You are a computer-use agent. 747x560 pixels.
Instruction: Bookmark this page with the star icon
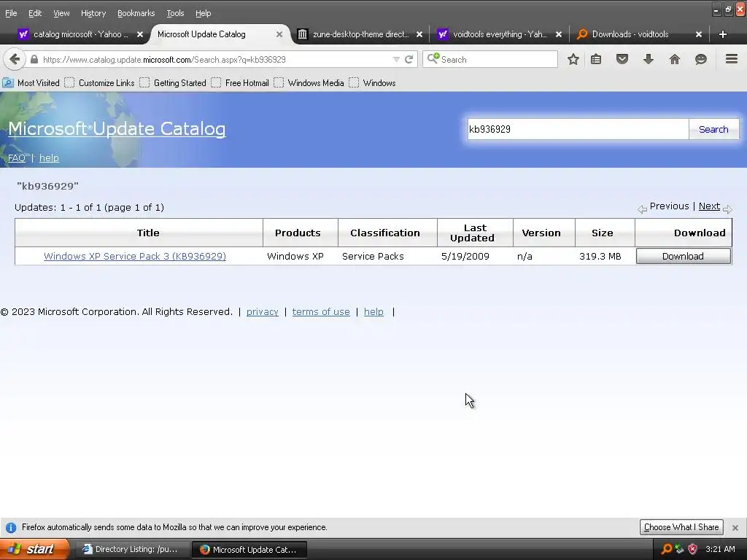click(573, 60)
